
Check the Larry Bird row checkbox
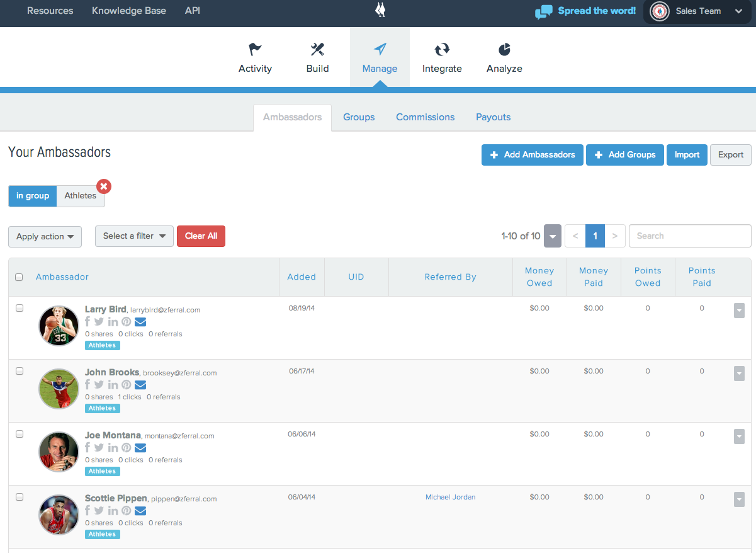(20, 308)
